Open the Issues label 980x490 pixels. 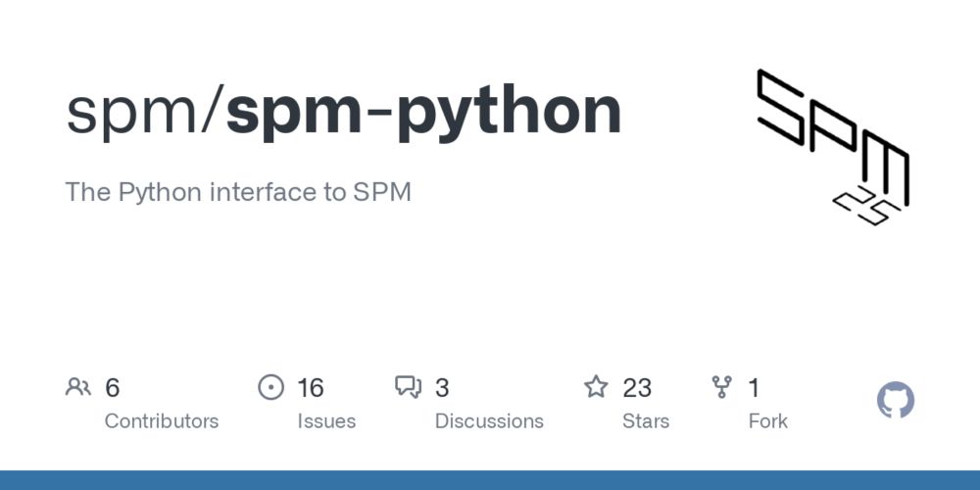click(326, 421)
